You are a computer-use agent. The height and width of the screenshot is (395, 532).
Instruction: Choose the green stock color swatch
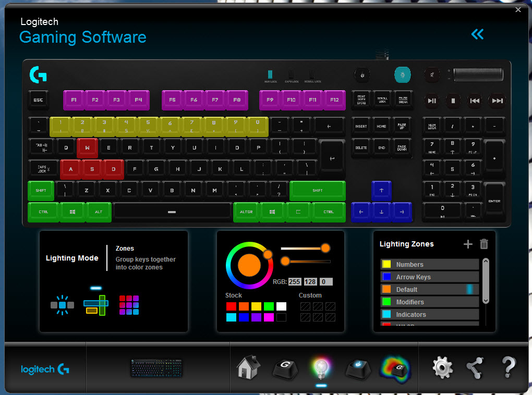(269, 306)
